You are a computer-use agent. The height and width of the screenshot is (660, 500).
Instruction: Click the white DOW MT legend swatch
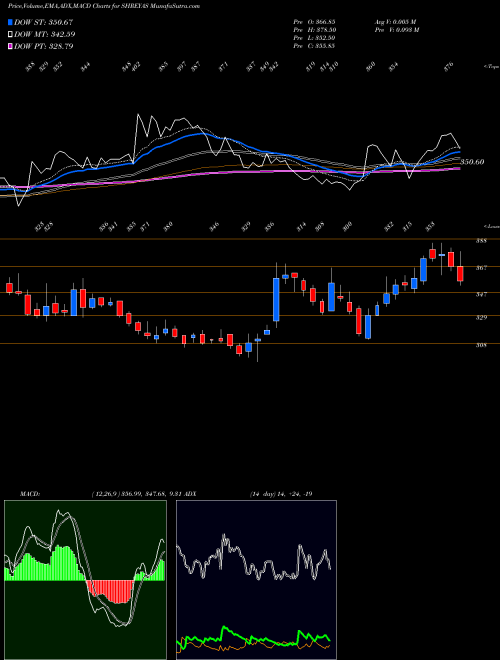10,34
